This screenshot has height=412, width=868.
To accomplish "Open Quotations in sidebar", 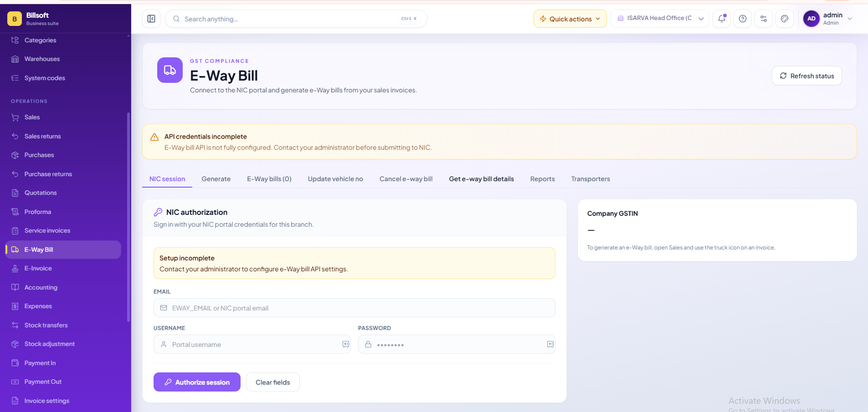I will point(63,193).
